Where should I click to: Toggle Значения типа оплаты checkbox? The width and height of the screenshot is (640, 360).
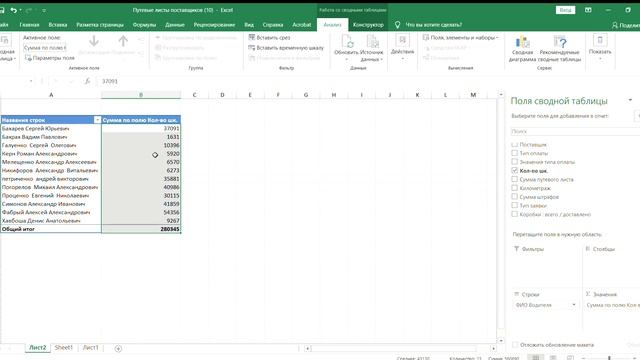514,162
